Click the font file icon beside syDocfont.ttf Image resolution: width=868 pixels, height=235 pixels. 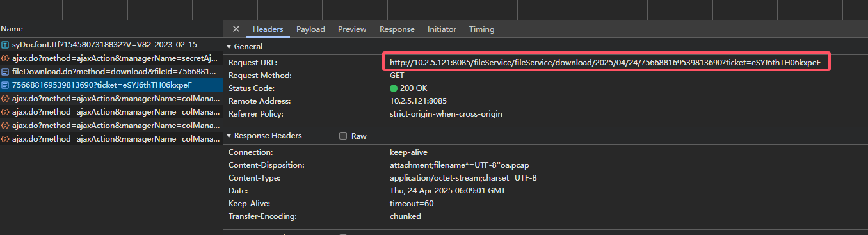coord(5,45)
